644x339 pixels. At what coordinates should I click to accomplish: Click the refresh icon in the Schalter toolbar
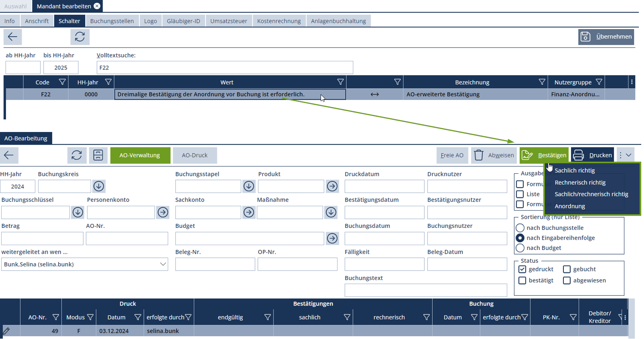click(x=80, y=37)
